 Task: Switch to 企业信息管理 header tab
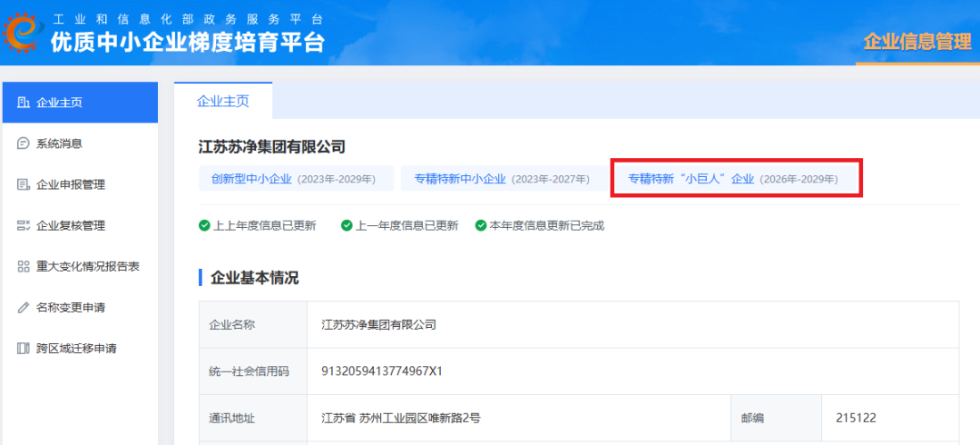tap(917, 43)
